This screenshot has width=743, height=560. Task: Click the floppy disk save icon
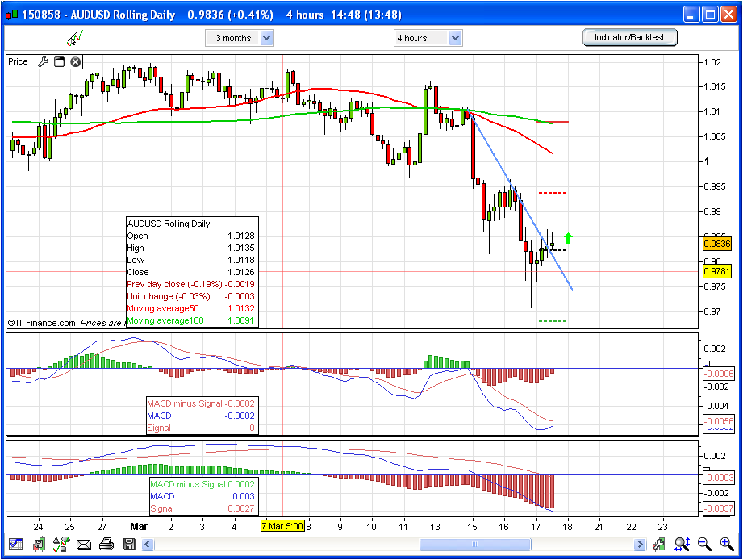129,545
